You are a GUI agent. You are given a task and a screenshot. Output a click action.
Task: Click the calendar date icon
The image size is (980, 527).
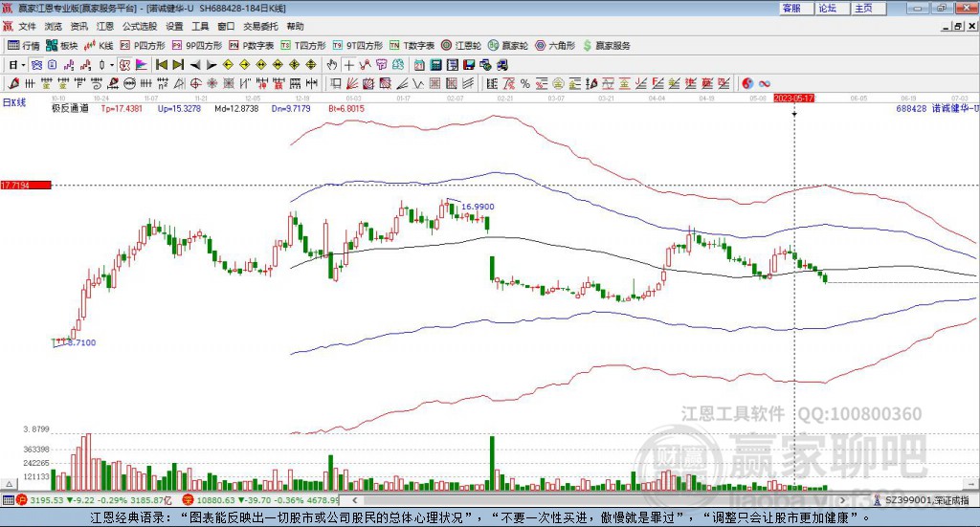click(419, 65)
